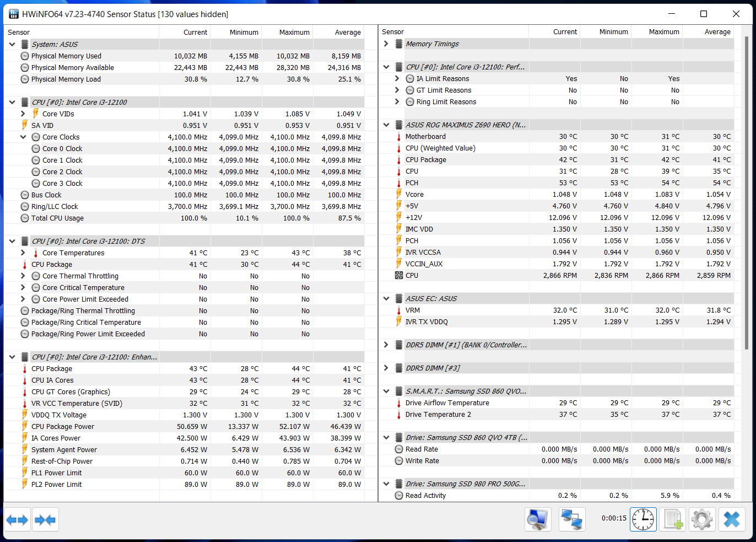
Task: Click the CPU fan icon in the RPM row
Action: [x=399, y=275]
